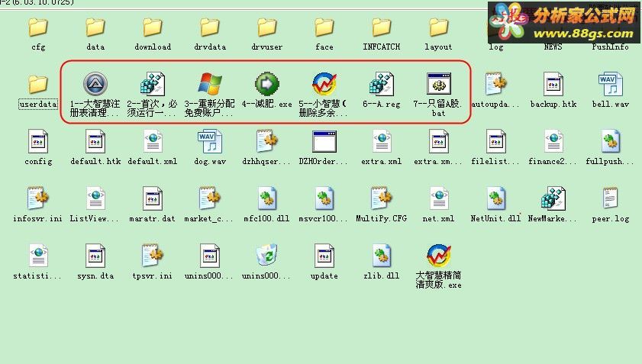
Task: Select the drvuser folder
Action: [x=267, y=27]
